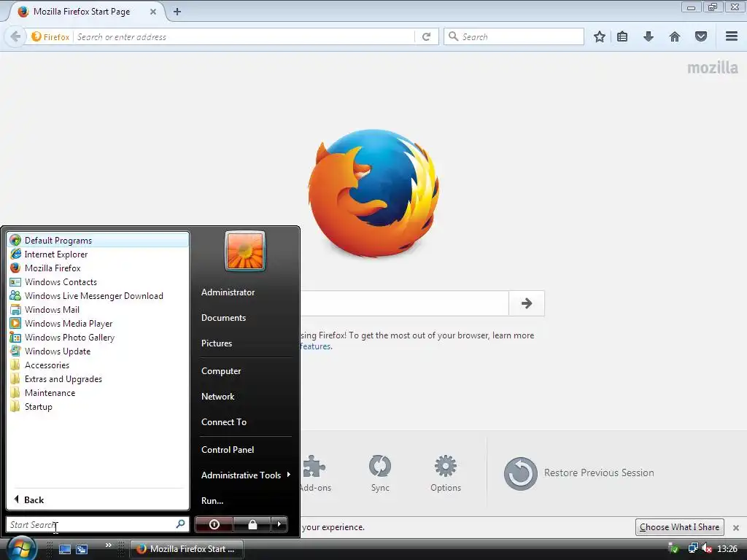Click the taskbar clock showing 13:26
The width and height of the screenshot is (747, 560).
(x=727, y=549)
